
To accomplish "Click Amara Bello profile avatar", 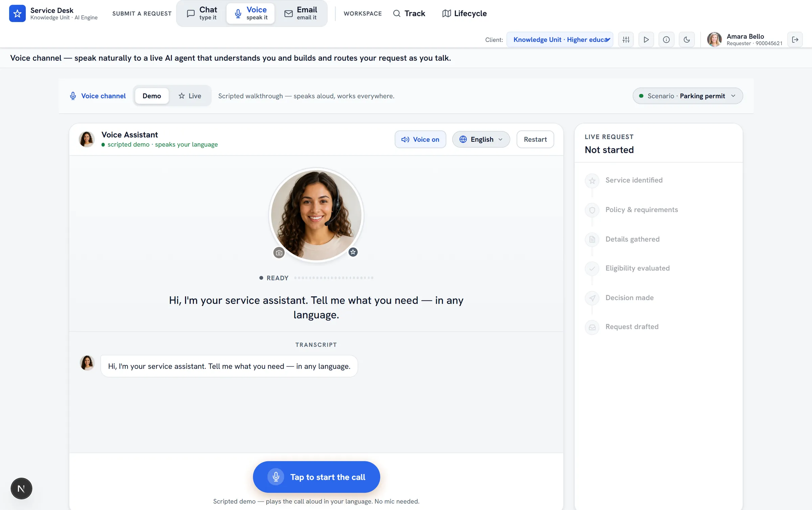I will click(715, 40).
